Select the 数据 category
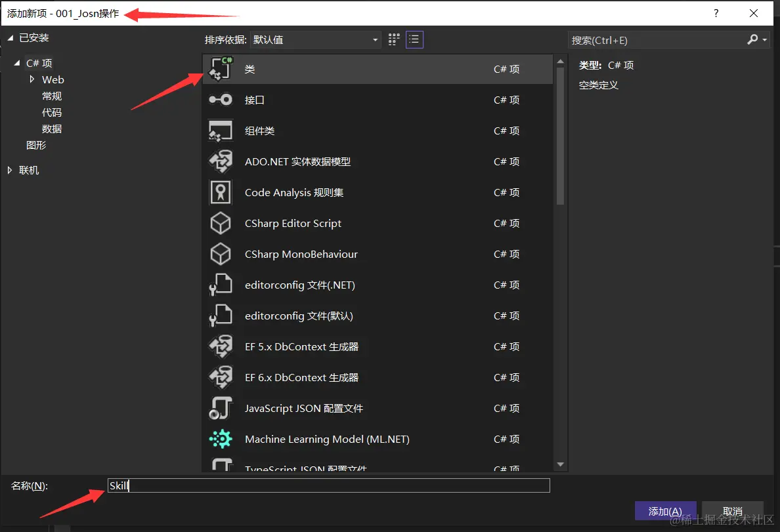 (51, 129)
